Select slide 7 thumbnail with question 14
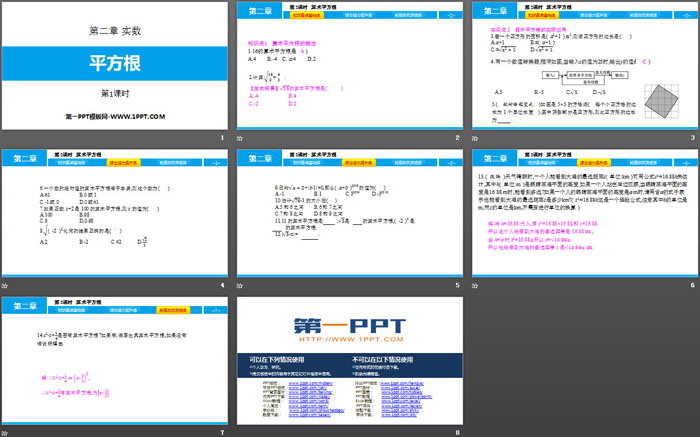This screenshot has width=700, height=437. (115, 360)
